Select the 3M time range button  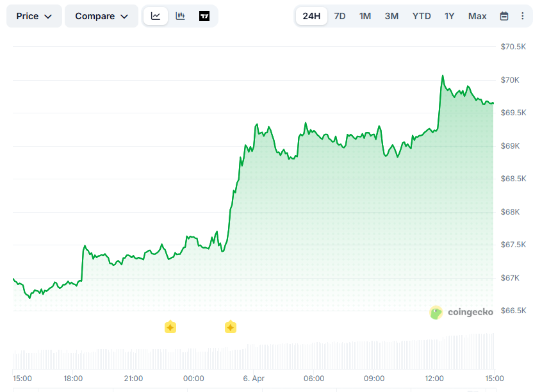pyautogui.click(x=391, y=15)
